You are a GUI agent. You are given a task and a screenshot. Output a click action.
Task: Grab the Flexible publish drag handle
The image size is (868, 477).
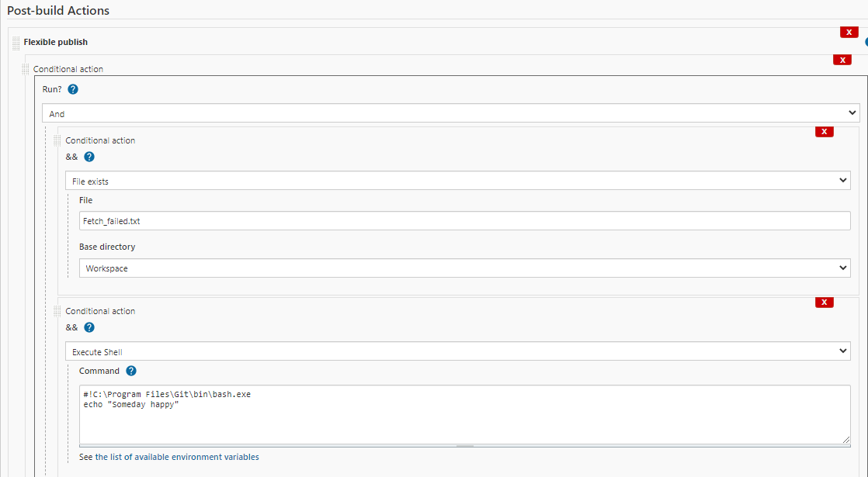click(x=16, y=43)
